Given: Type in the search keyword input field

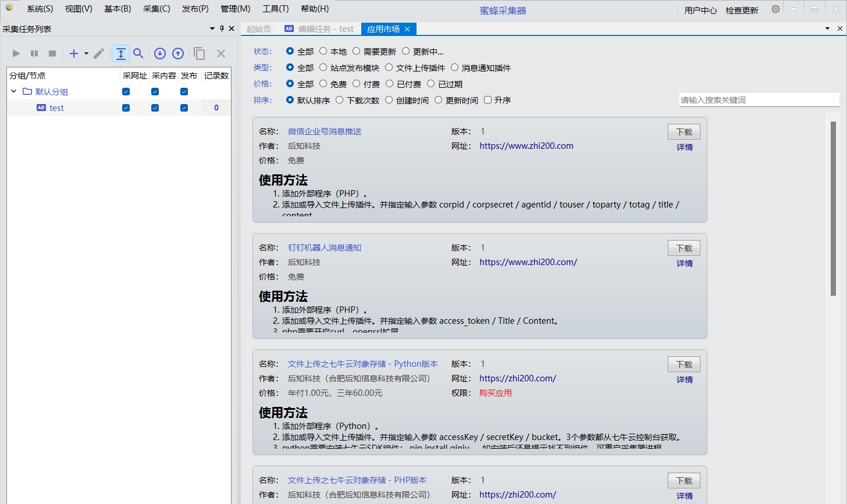Looking at the screenshot, I should point(759,100).
